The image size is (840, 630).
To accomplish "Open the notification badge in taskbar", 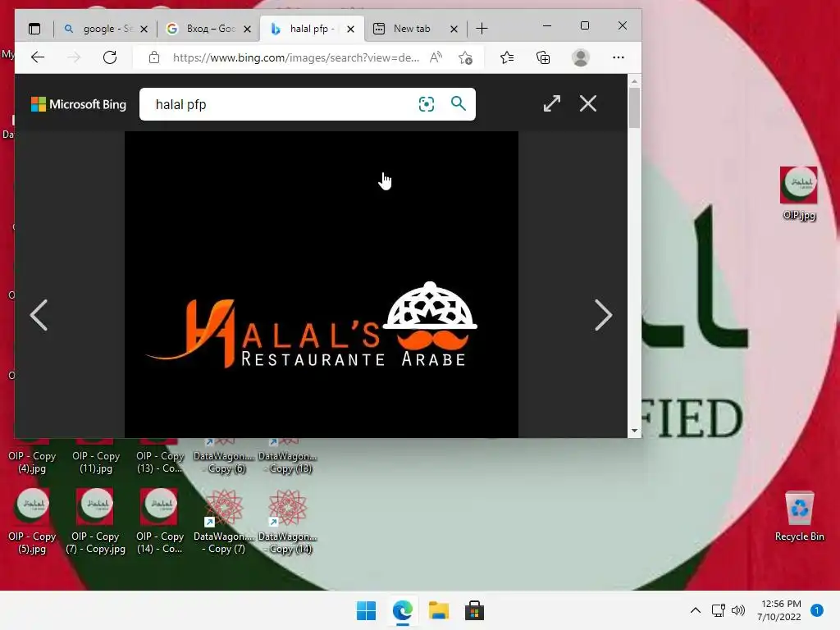I will click(816, 610).
